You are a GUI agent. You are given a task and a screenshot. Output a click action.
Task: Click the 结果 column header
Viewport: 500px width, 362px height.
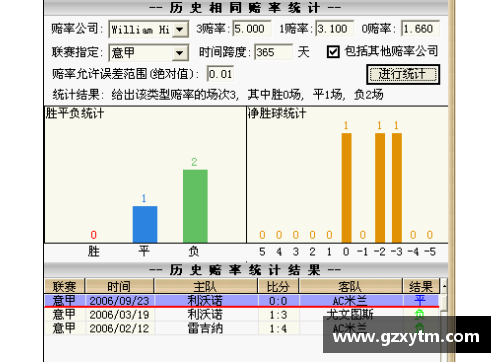421,286
